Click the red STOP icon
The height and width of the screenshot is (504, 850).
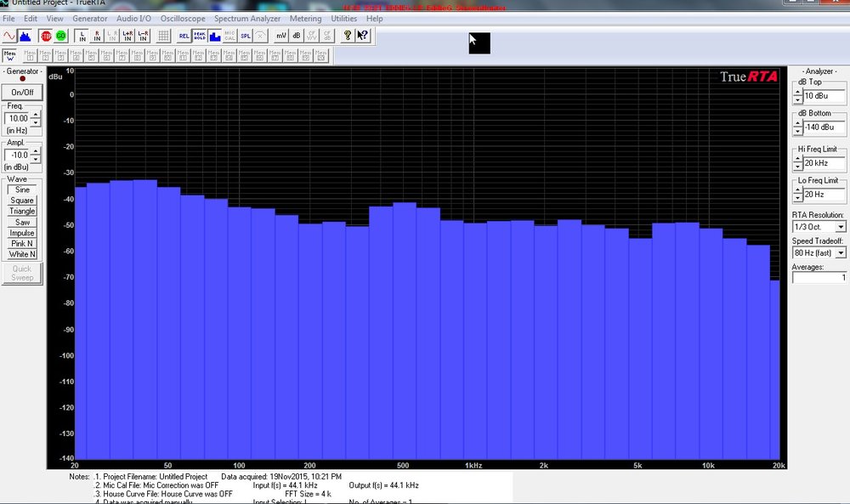(46, 37)
